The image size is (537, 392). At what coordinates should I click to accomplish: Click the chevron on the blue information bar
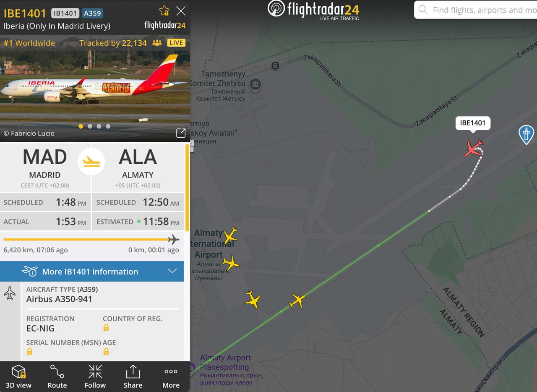tap(172, 271)
